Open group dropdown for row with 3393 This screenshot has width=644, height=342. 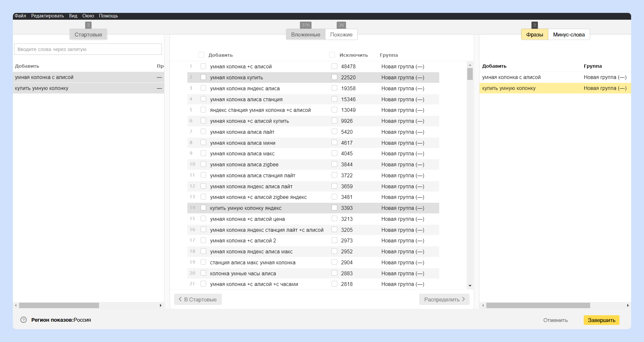click(x=402, y=208)
